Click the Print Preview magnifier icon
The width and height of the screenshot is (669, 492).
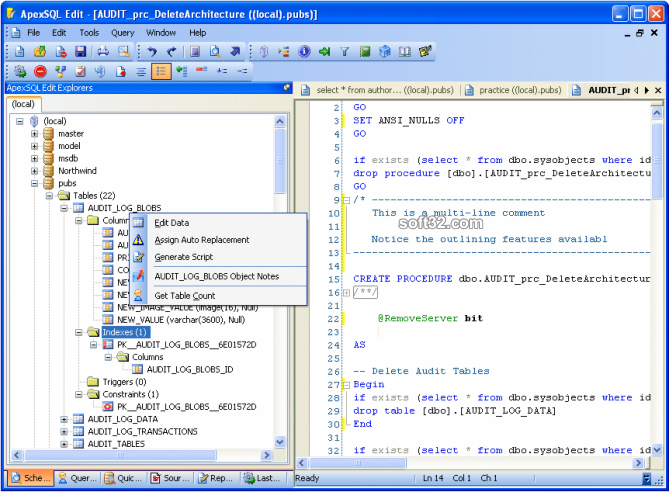(x=124, y=52)
